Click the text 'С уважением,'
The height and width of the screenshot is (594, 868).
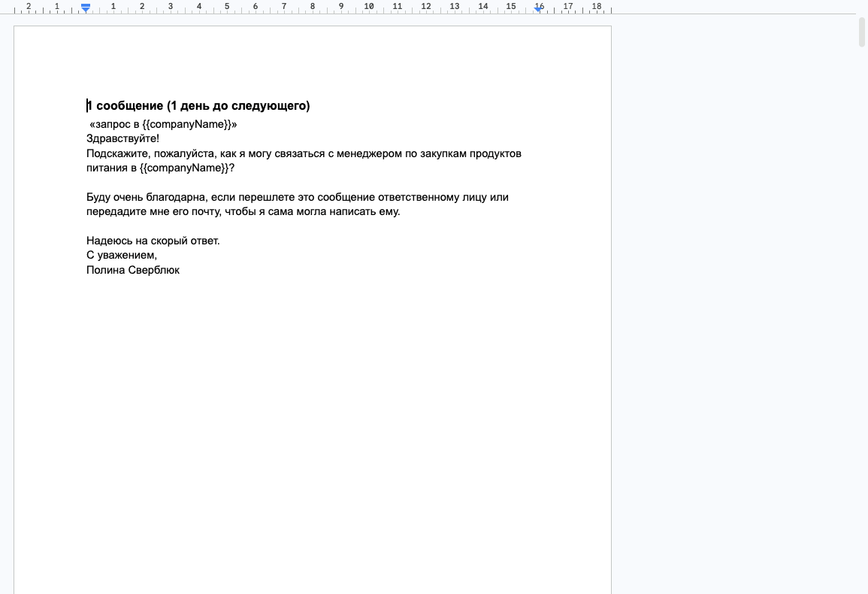click(x=122, y=256)
